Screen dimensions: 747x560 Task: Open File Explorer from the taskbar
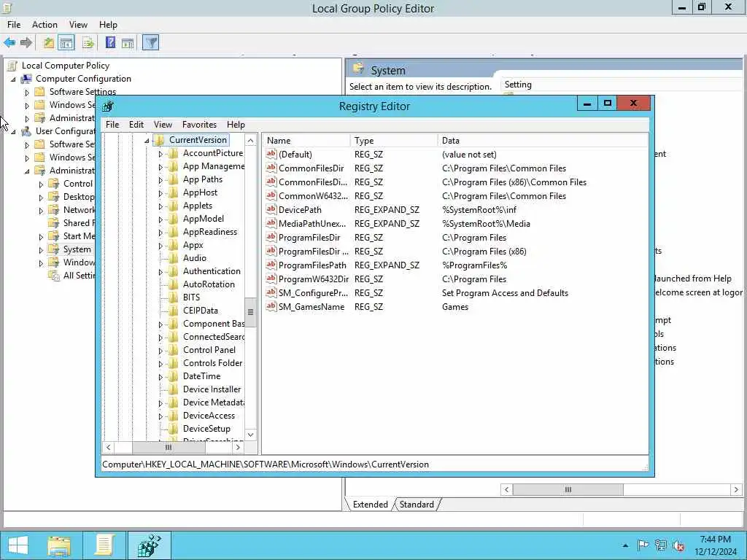[60, 545]
